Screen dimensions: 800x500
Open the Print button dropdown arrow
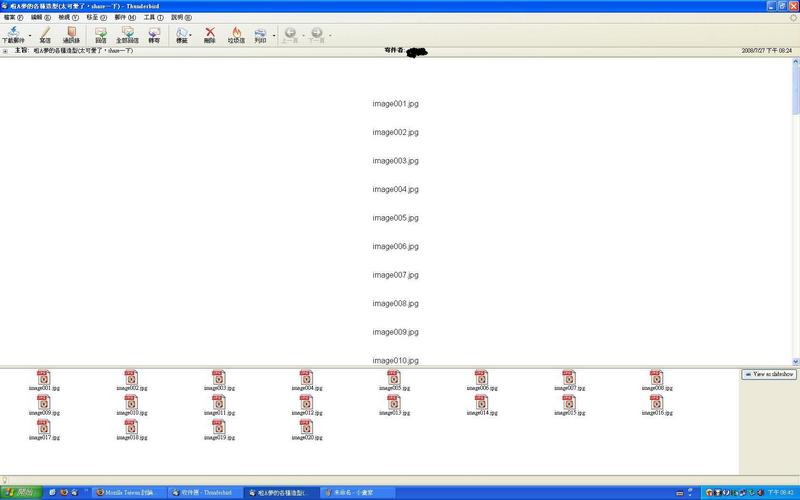[x=274, y=36]
